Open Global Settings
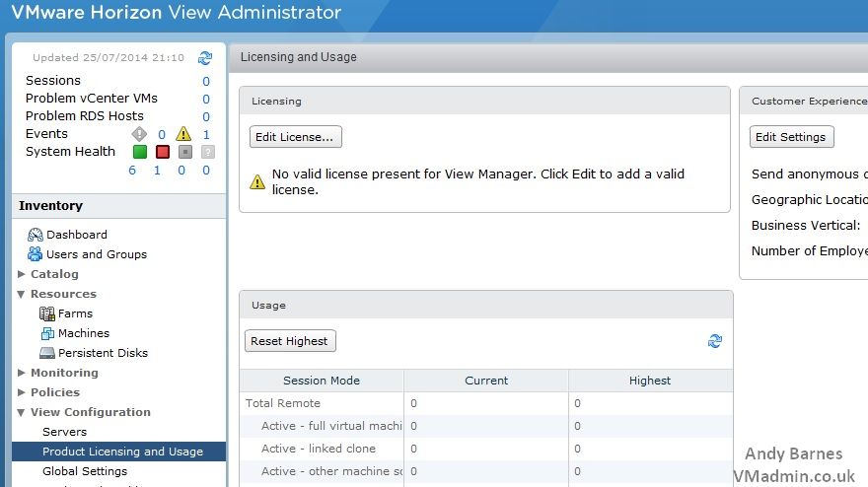The image size is (868, 487). coord(85,471)
